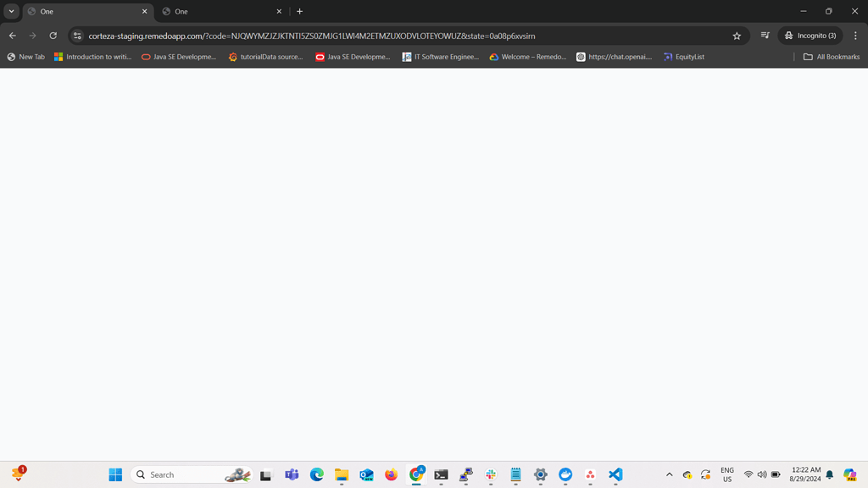This screenshot has height=488, width=868.
Task: Open Docker Desktop from taskbar
Action: pos(565,474)
